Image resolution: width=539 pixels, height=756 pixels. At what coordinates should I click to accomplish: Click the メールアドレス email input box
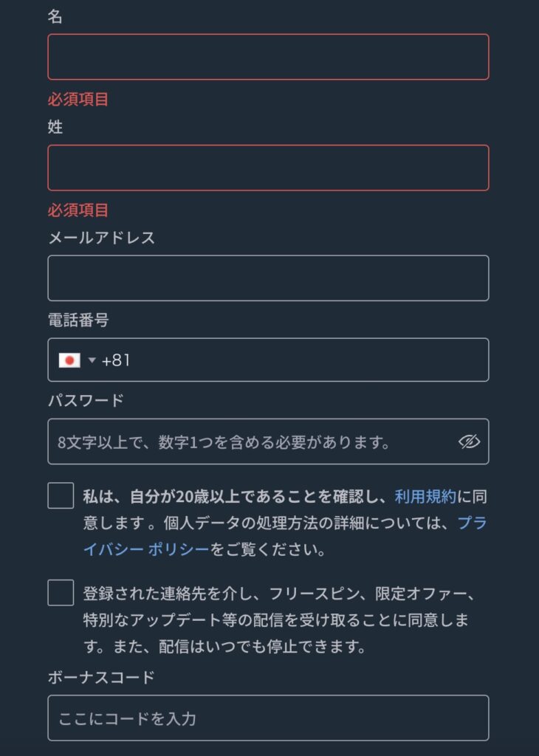(268, 278)
